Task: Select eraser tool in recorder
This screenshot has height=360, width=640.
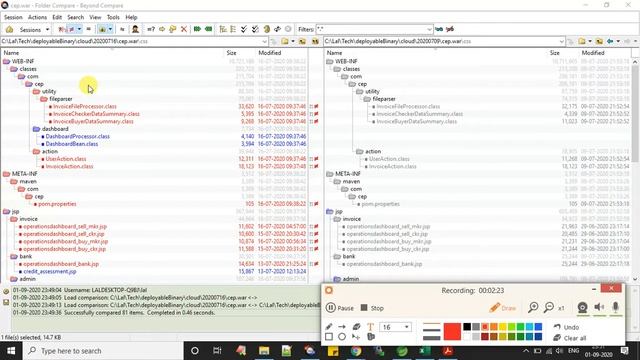Action: pyautogui.click(x=356, y=327)
